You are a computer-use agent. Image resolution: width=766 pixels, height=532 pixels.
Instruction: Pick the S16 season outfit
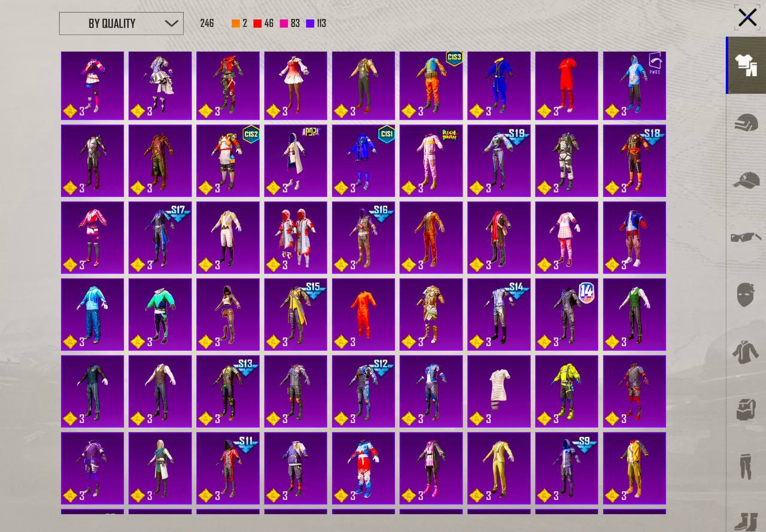[363, 237]
